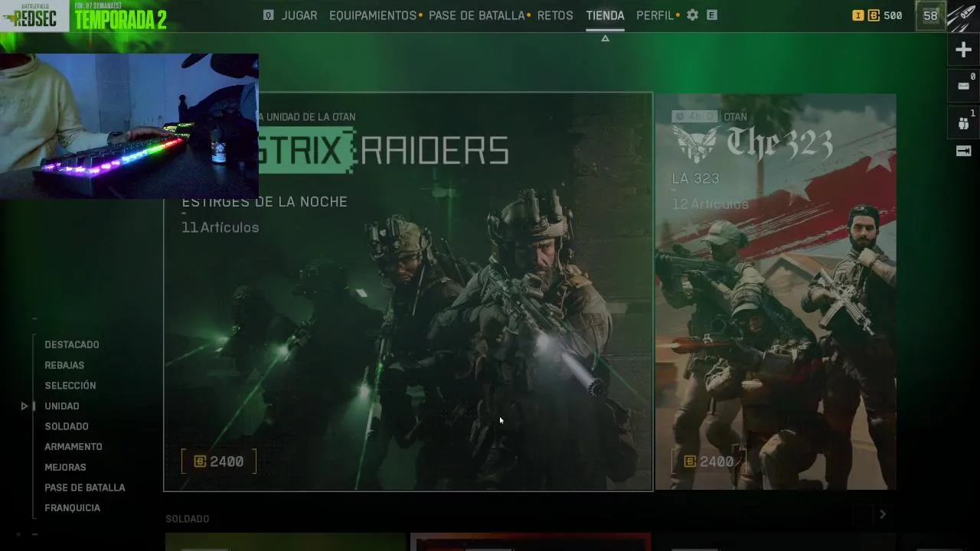
Task: Click the 2400 price on The 323
Action: 709,461
